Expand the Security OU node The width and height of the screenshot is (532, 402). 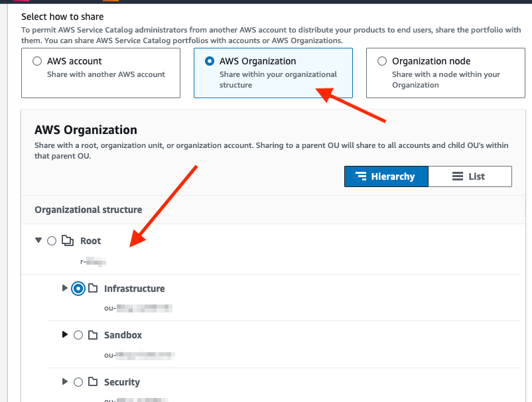(x=65, y=382)
